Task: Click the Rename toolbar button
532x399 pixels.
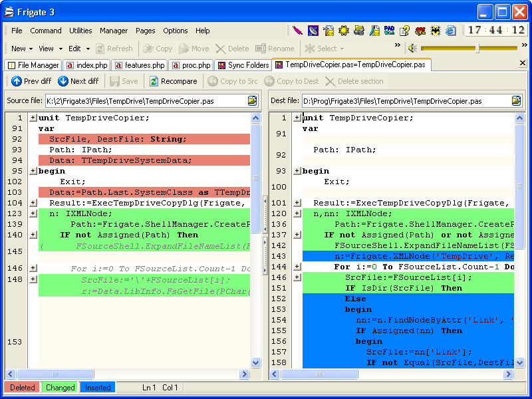Action: coord(275,49)
